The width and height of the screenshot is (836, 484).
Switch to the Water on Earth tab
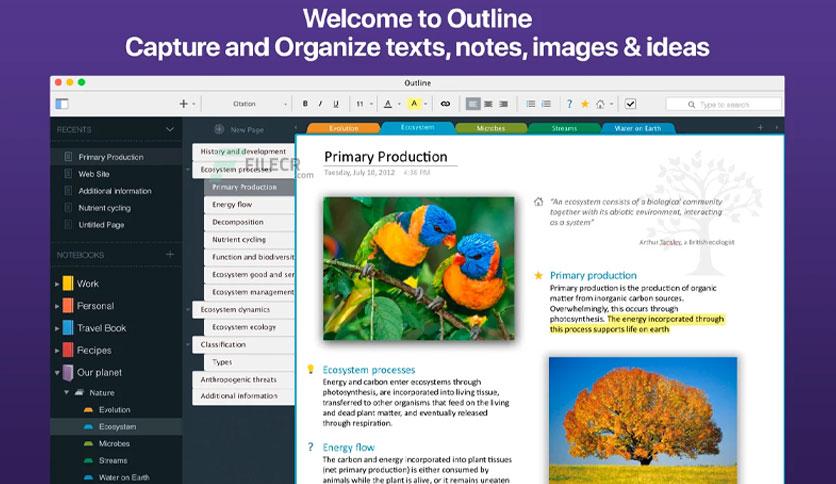pos(638,128)
